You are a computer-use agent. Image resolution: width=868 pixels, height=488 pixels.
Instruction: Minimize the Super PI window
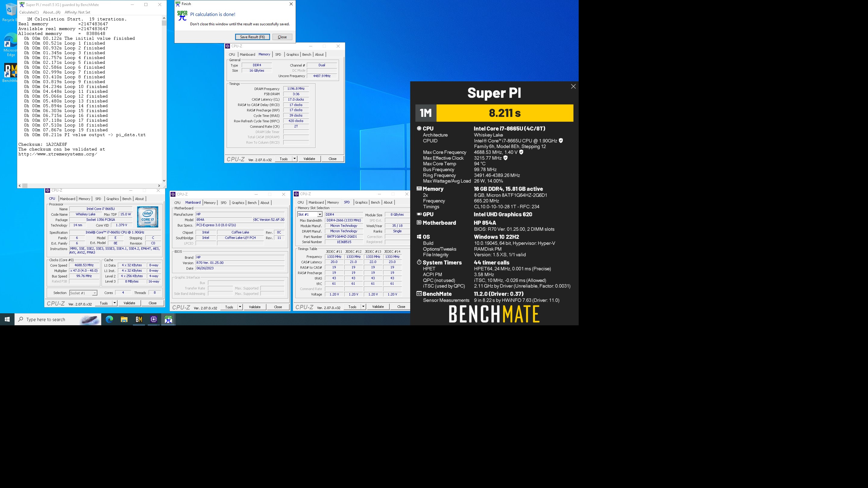coord(132,5)
